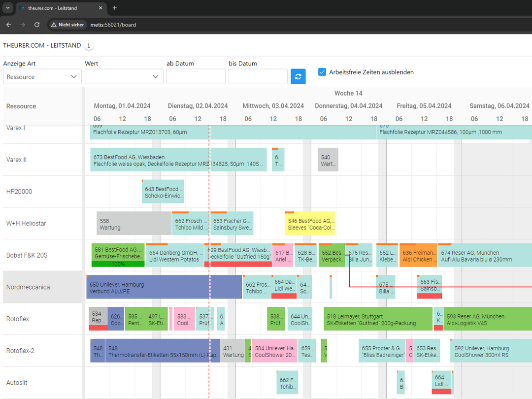
Task: Click browser forward arrow
Action: [x=23, y=25]
